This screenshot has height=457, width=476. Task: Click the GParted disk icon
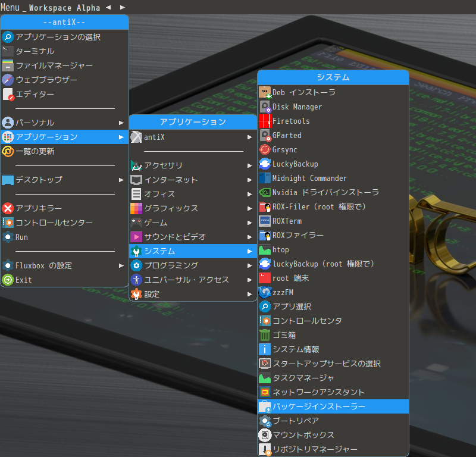[x=265, y=135]
